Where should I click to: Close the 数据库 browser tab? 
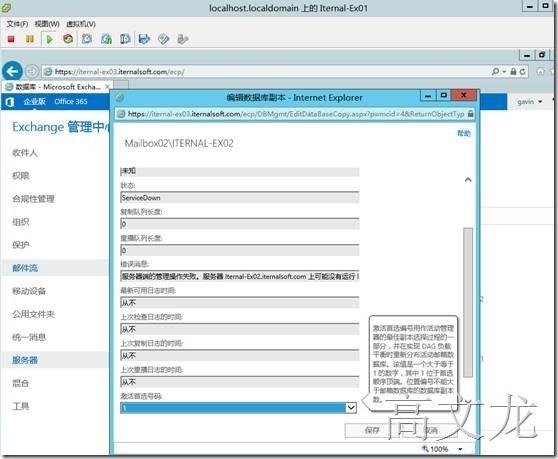point(107,87)
